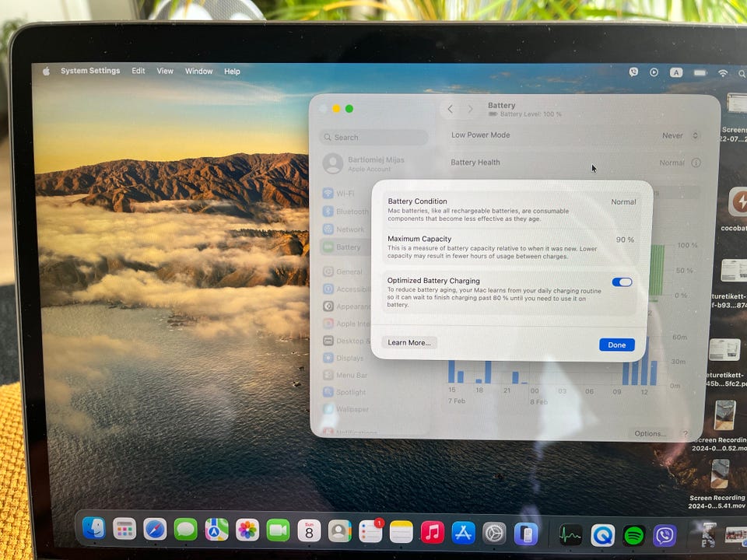
Task: Open the Apple menu
Action: [46, 72]
